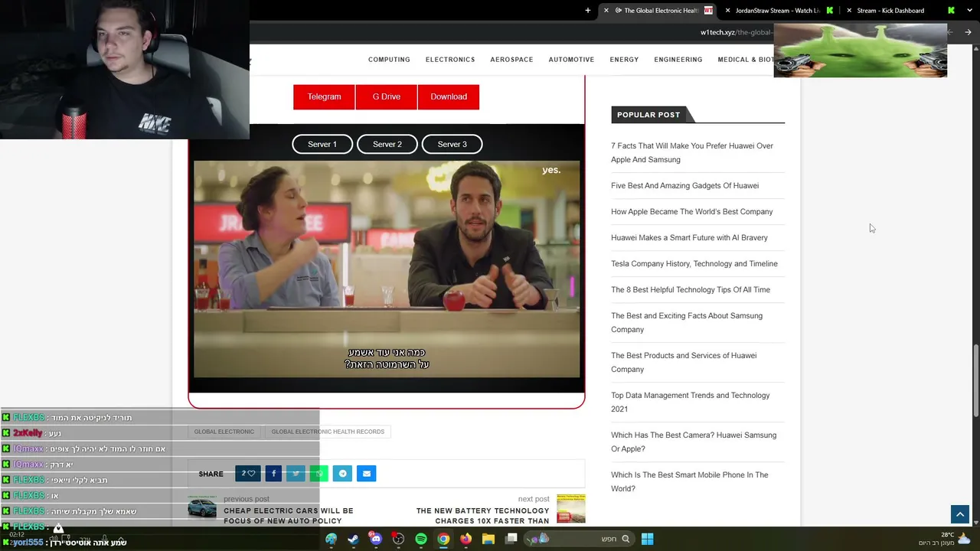Open 'Top Data Management Trends and Technology 2021'

tap(691, 402)
